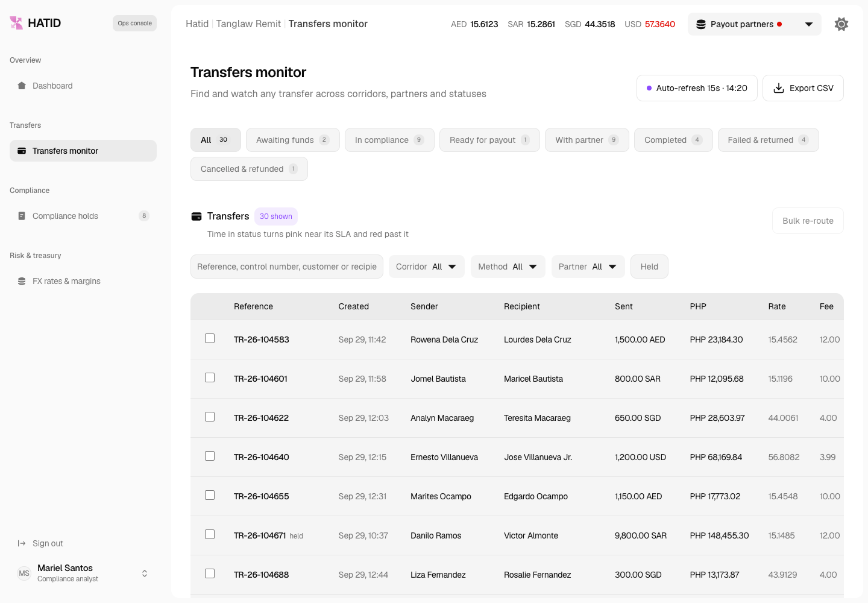The image size is (868, 603).
Task: Click the Export CSV button
Action: pyautogui.click(x=803, y=88)
